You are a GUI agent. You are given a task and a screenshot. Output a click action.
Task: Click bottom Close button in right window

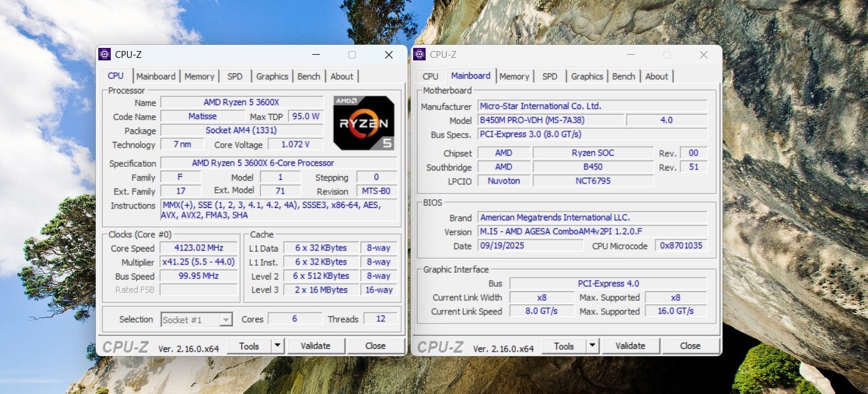(x=690, y=346)
